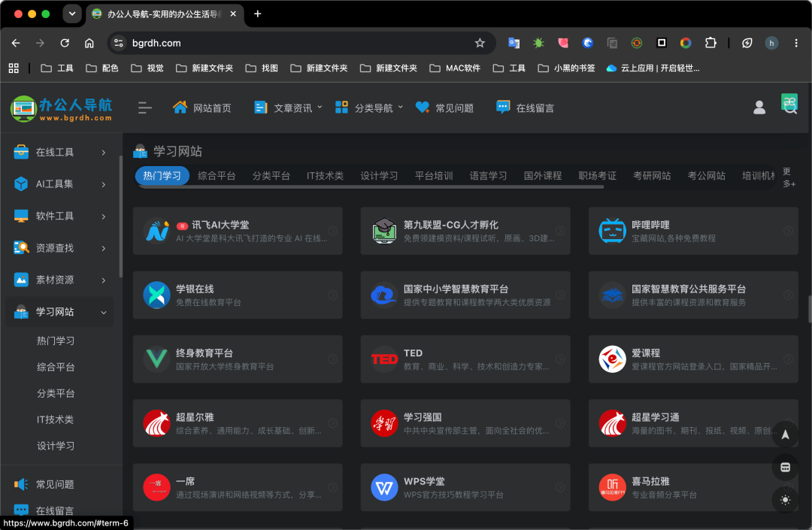
Task: Expand the 资源查找 sidebar category
Action: point(59,248)
